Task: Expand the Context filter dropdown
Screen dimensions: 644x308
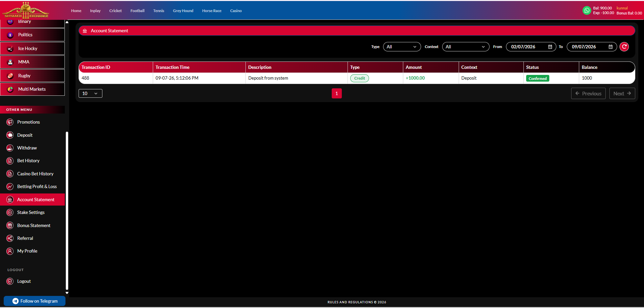Action: (466, 47)
